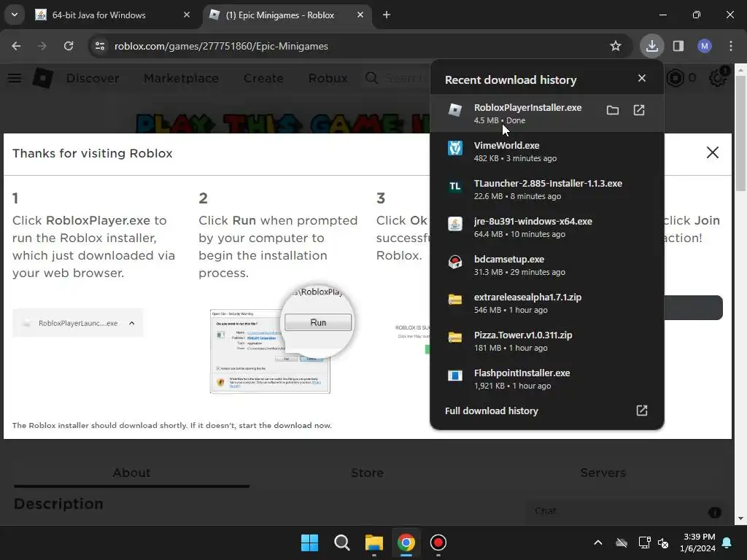Open Chrome profile avatar M

click(x=705, y=46)
